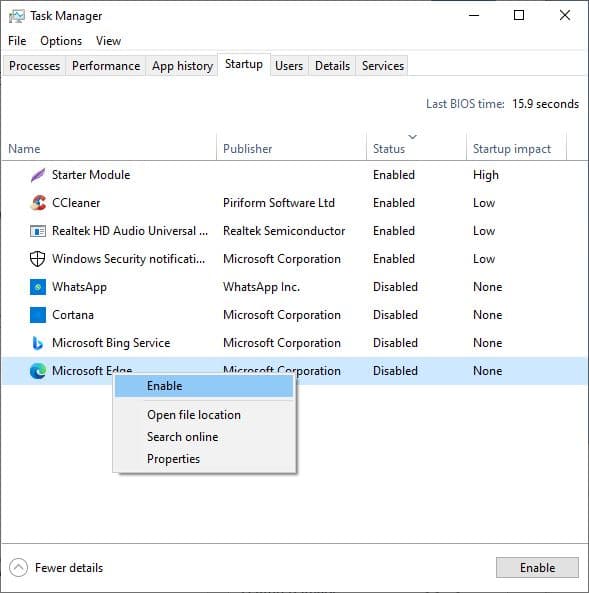The image size is (589, 593).
Task: Select the Cortana row name
Action: coord(73,315)
